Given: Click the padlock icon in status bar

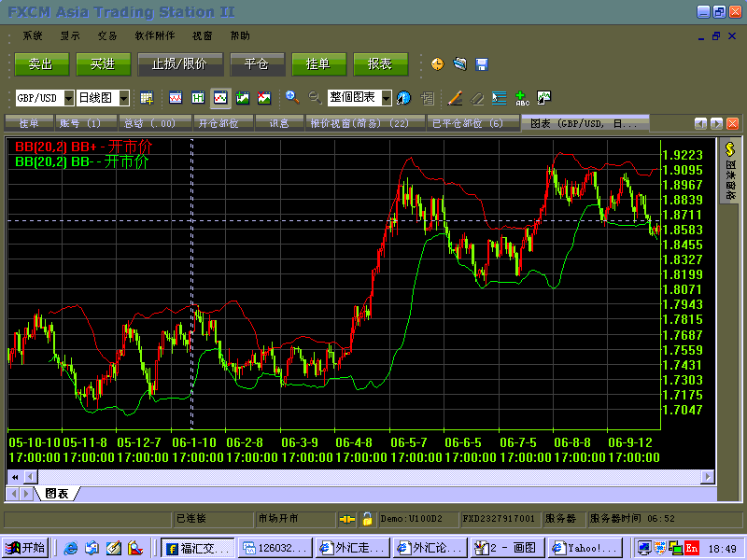Looking at the screenshot, I should [368, 518].
